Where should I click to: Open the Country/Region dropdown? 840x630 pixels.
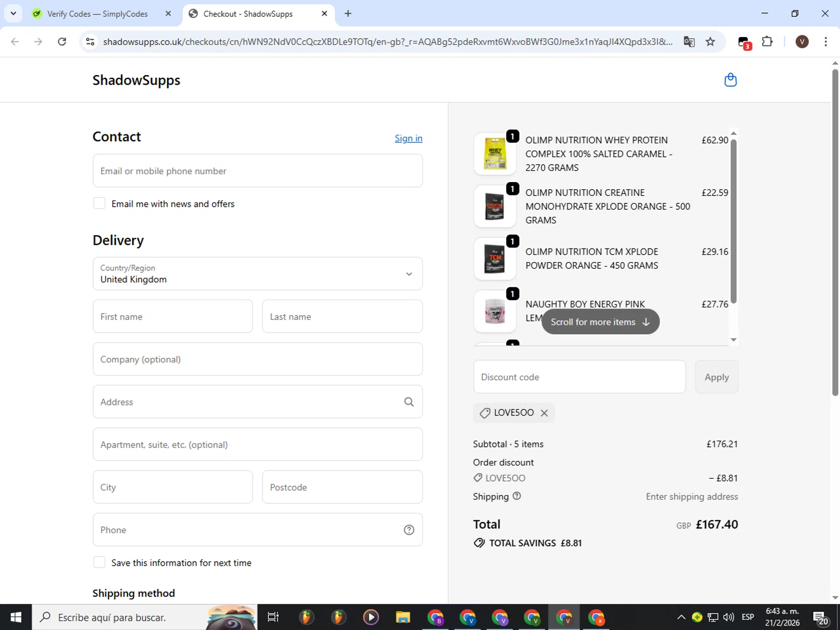pyautogui.click(x=258, y=274)
